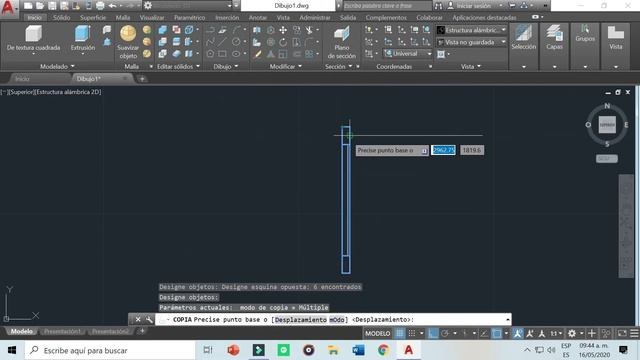Click the Desplazamiento option in command line
640x360 pixels.
pos(301,320)
